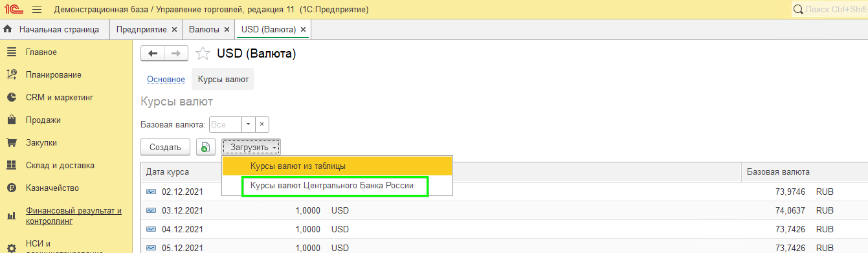Image resolution: width=868 pixels, height=253 pixels.
Task: Click the copy-record icon next to Создать
Action: click(206, 147)
